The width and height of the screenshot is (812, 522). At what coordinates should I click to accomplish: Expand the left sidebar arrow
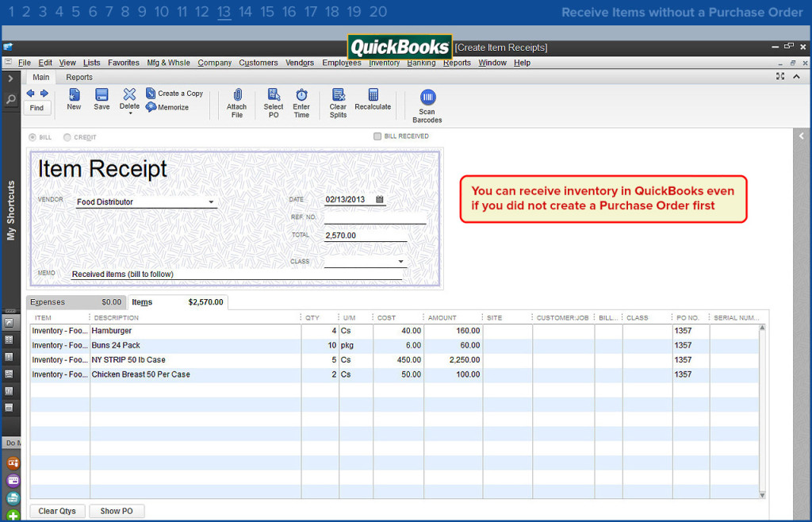coord(10,79)
